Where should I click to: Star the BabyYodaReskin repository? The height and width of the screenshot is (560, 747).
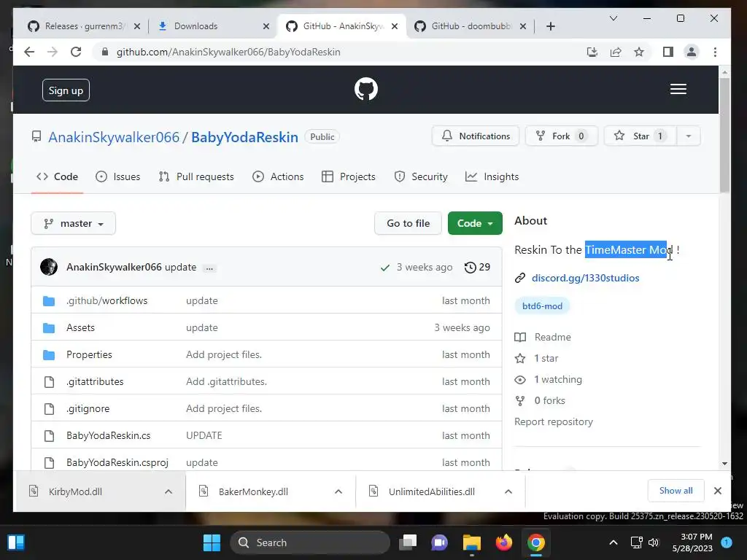(x=640, y=136)
